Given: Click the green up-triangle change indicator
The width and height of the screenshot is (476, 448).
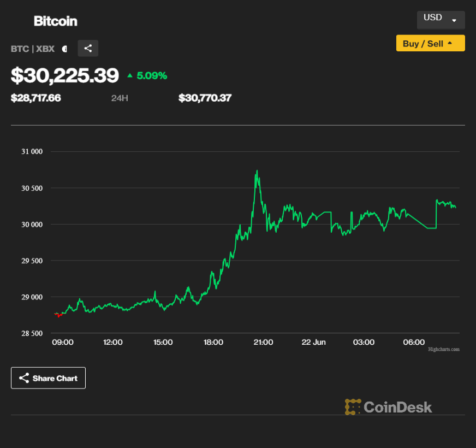Looking at the screenshot, I should pos(130,75).
